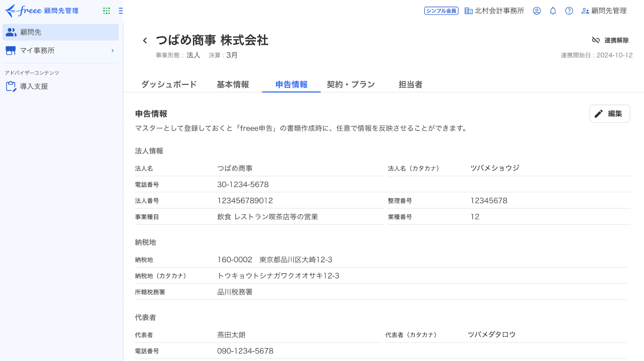The width and height of the screenshot is (644, 361).
Task: Click the katakana address トウキョウトシナガワクオオサキ12-3
Action: pyautogui.click(x=278, y=276)
